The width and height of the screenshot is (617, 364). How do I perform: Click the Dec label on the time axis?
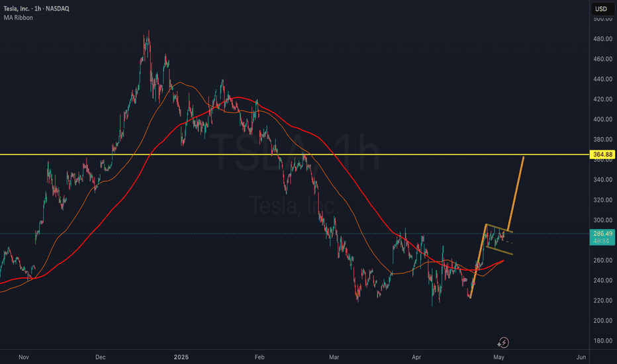(x=101, y=357)
